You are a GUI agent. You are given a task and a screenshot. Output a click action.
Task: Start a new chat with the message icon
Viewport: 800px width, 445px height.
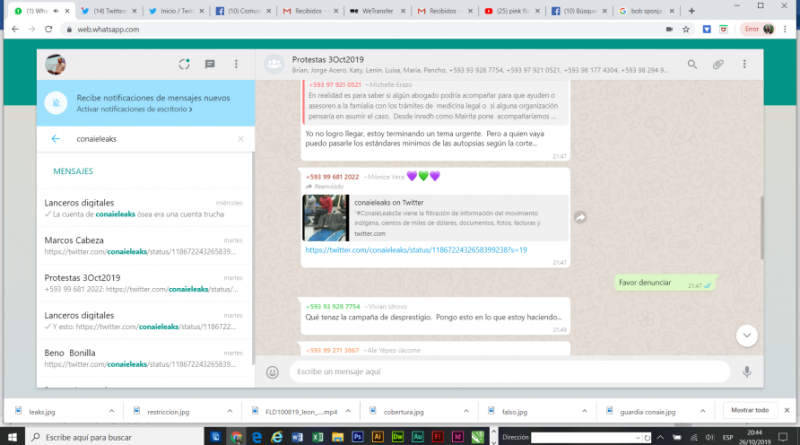pos(210,64)
